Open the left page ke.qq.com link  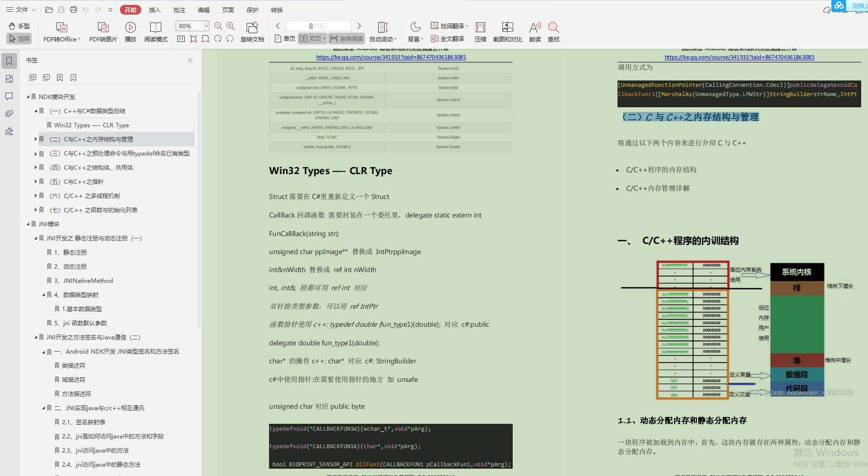[x=391, y=57]
